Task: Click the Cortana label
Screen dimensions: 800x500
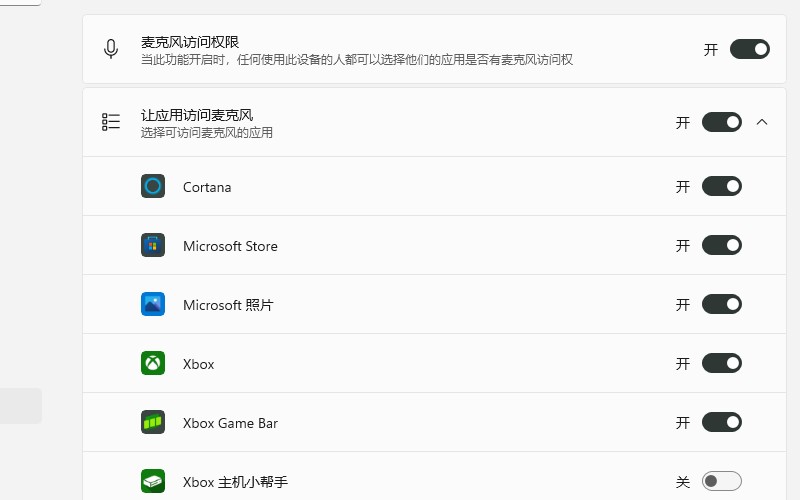Action: tap(207, 187)
